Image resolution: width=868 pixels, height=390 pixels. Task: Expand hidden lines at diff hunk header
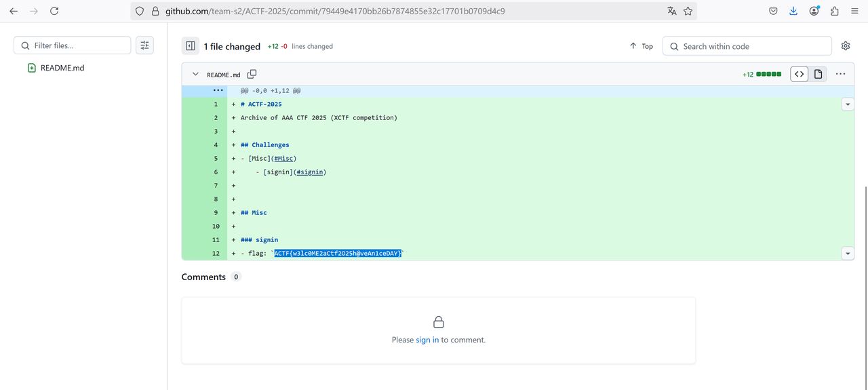click(x=218, y=90)
